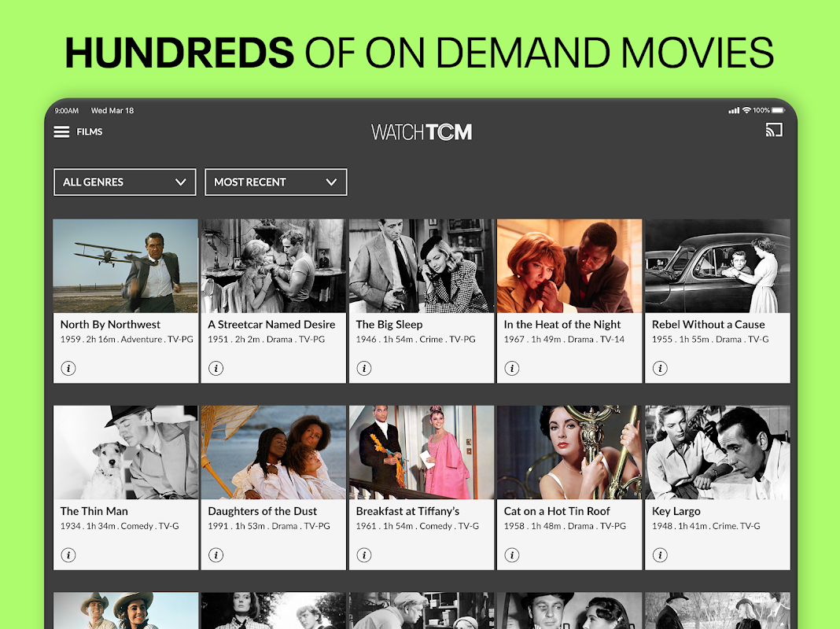Click The Big Sleep title text
The height and width of the screenshot is (629, 840).
tap(389, 325)
